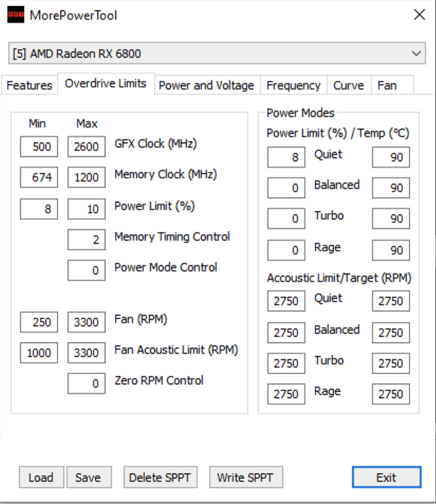Open the AMD Radeon RX 6800 GPU dropdown
This screenshot has width=436, height=504.
(x=217, y=53)
